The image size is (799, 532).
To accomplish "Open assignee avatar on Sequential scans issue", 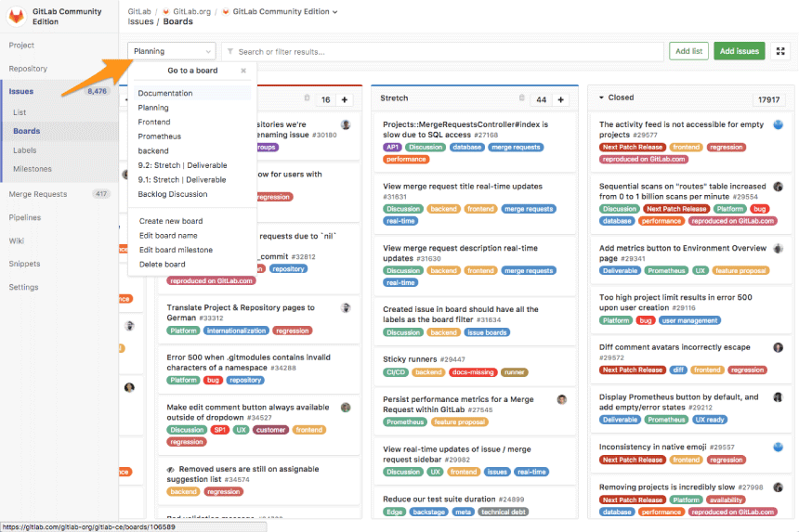I will (779, 187).
